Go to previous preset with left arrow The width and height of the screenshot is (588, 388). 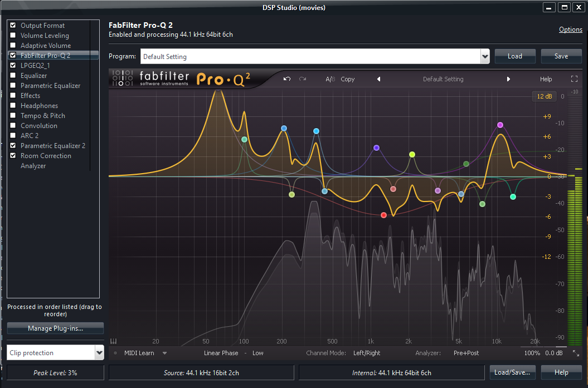pos(379,79)
